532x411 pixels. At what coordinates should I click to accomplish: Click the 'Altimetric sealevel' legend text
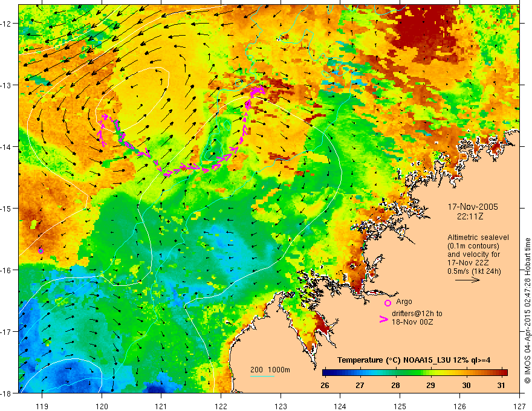pos(478,238)
